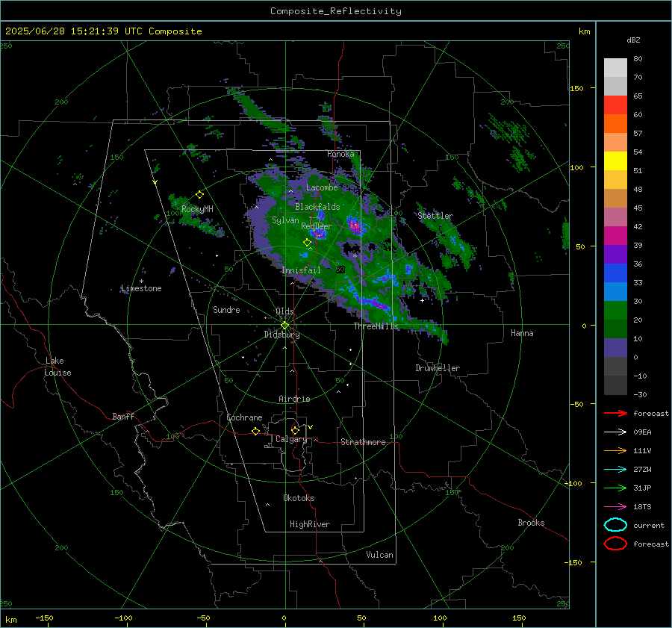Click the HighRiver label
The width and height of the screenshot is (672, 628).
click(310, 524)
